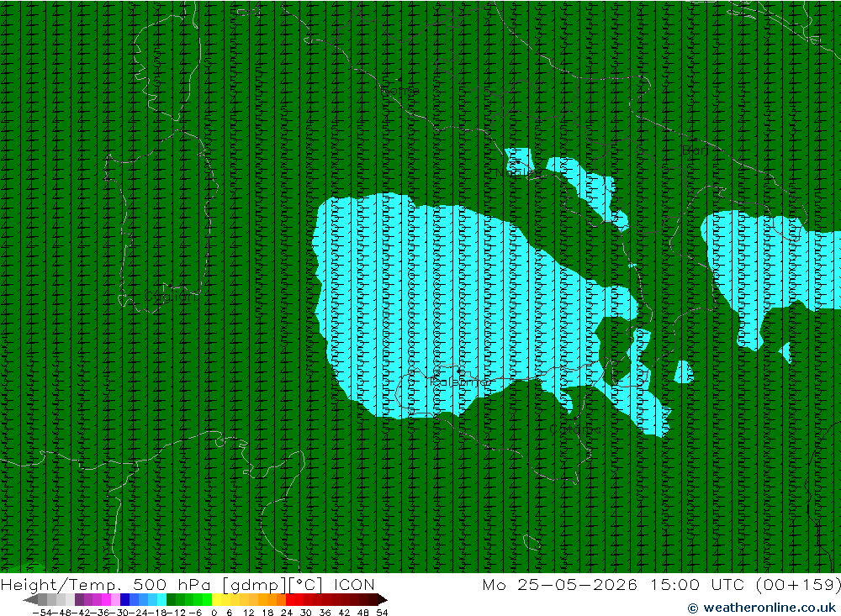Click the '-54' value on the scale legend
Screen dimensions: 841x616
click(x=42, y=613)
